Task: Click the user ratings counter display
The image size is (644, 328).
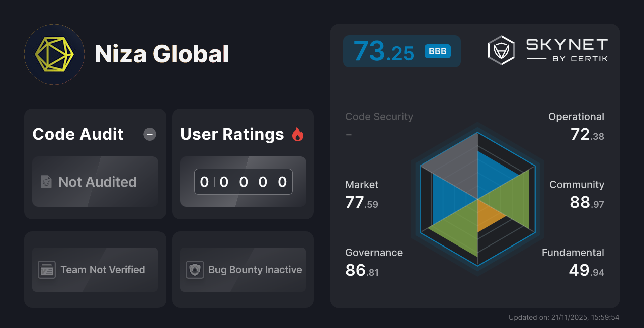Action: click(x=243, y=182)
